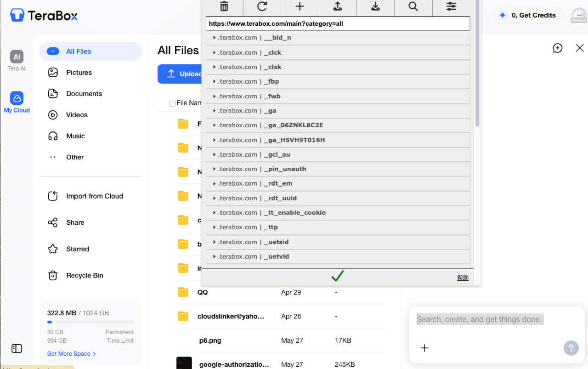Expand the _clsk cookie row
Viewport: 588px width, 369px height.
(338, 67)
